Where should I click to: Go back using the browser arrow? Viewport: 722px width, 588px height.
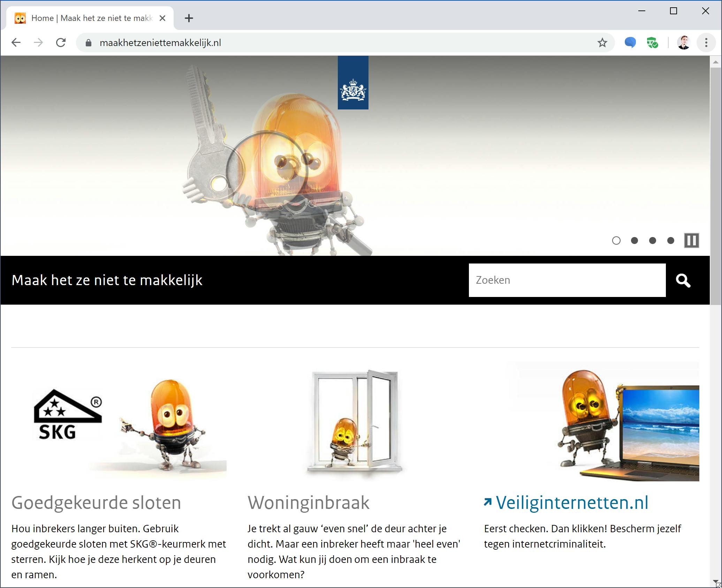pyautogui.click(x=16, y=43)
